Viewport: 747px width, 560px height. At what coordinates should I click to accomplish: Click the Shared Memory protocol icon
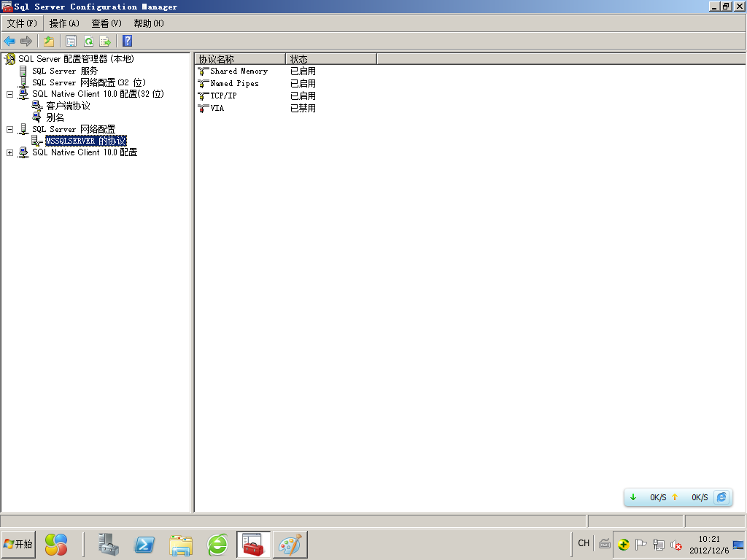pyautogui.click(x=203, y=71)
